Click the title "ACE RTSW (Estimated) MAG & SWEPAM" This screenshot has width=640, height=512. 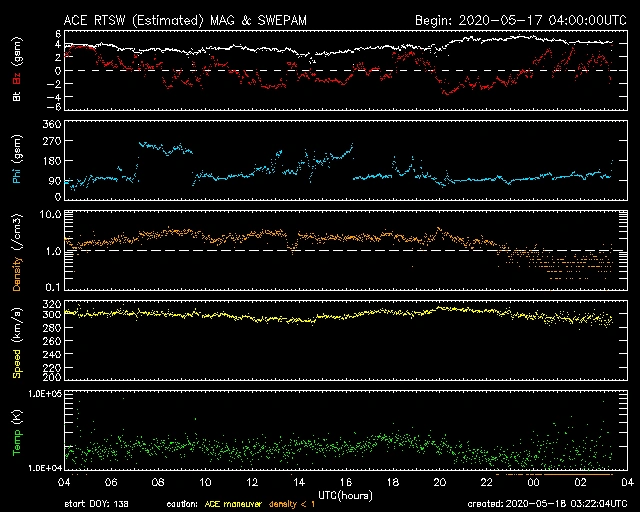[x=185, y=20]
